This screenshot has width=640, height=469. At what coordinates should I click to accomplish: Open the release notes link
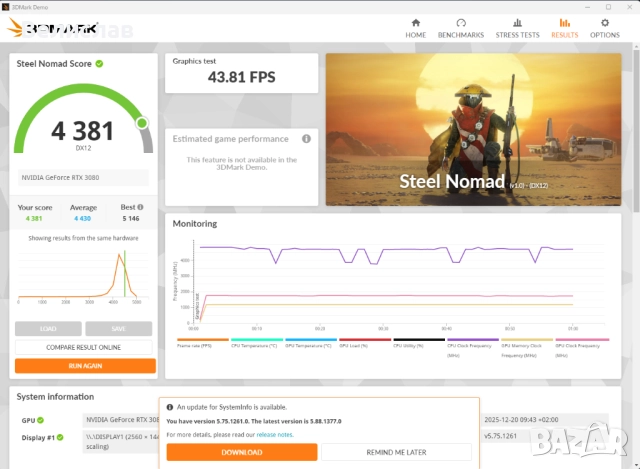(275, 435)
